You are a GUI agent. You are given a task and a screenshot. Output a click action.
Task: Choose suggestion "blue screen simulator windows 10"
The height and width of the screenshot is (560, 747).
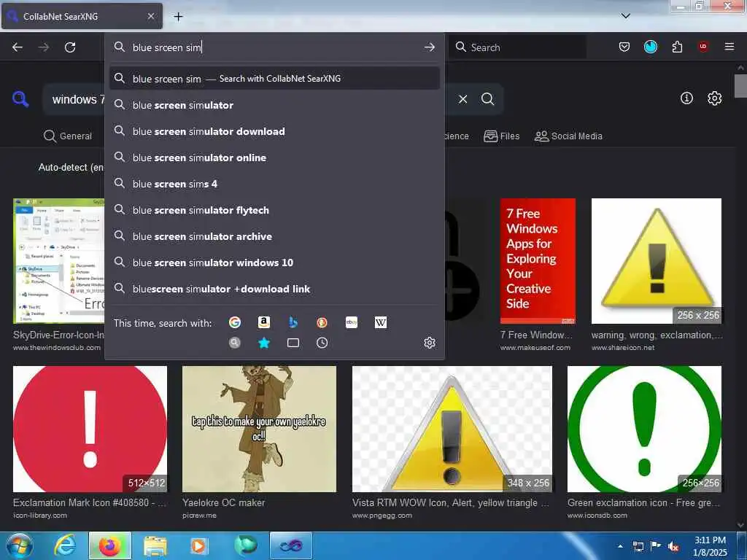[274, 262]
